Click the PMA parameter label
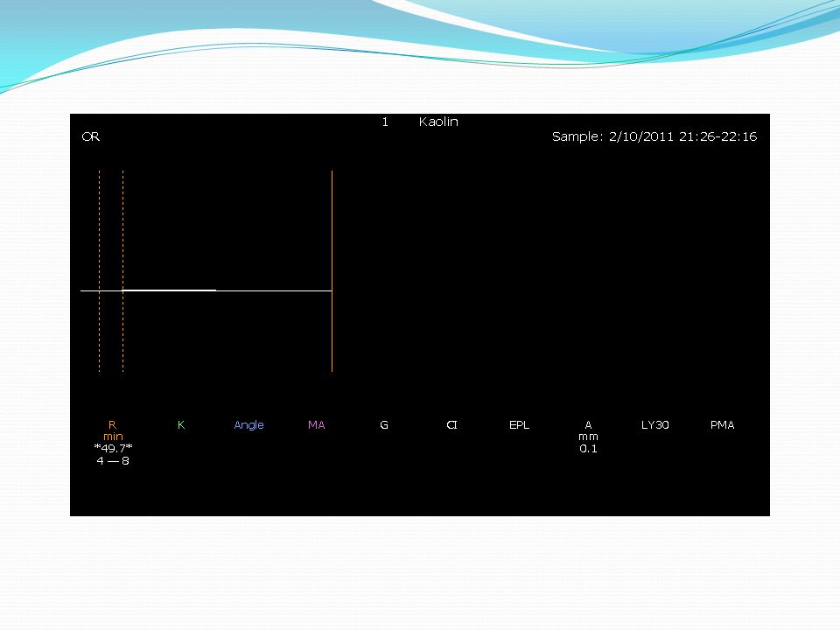 pos(722,425)
